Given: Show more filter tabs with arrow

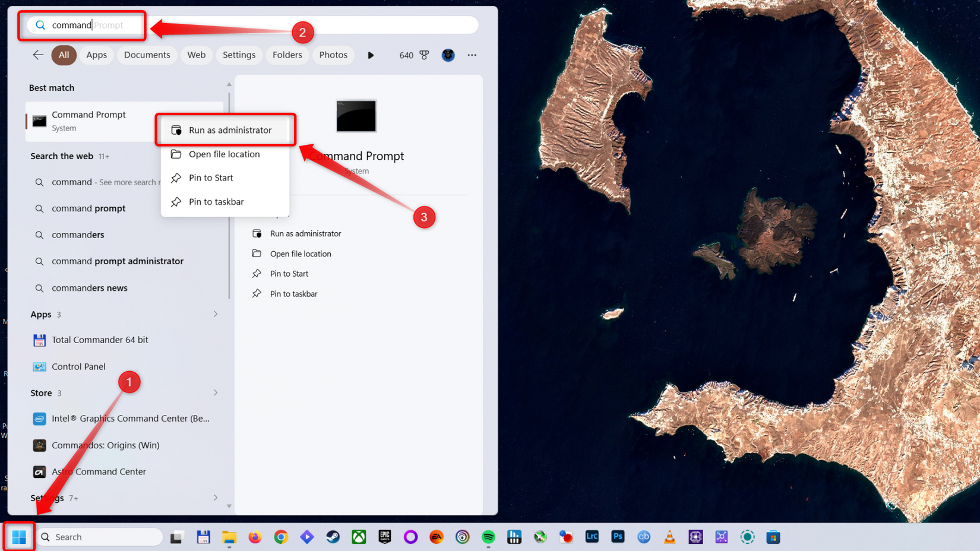Looking at the screenshot, I should coord(371,55).
